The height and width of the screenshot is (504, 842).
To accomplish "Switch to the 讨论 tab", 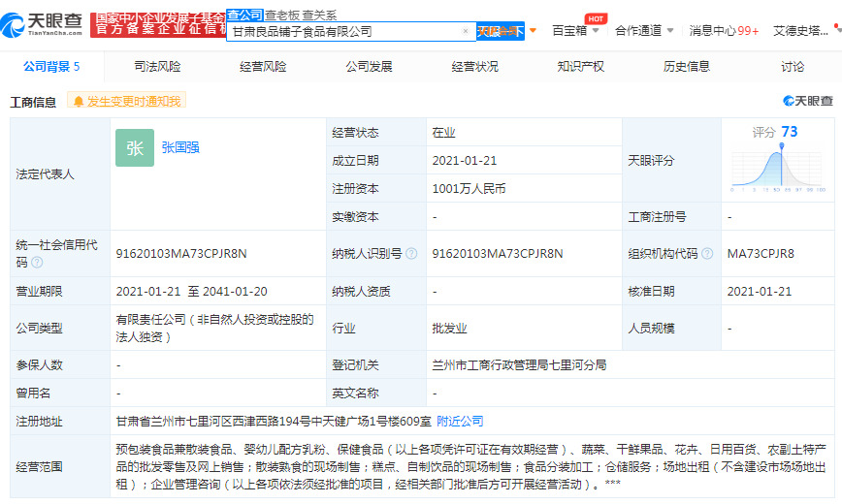I will [793, 67].
